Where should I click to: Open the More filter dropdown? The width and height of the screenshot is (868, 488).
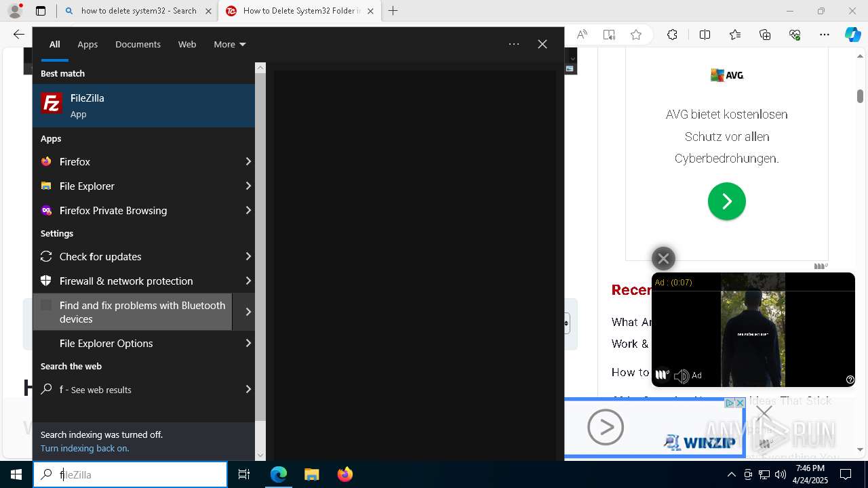[x=229, y=44]
